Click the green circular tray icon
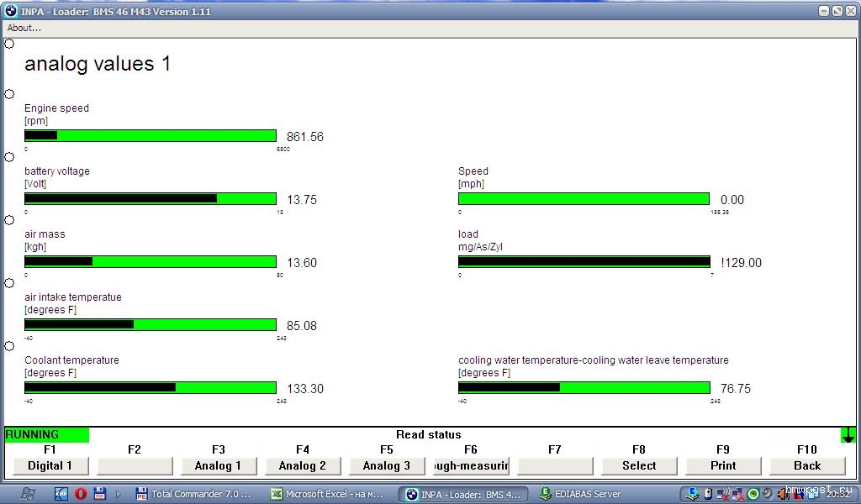 pos(753,494)
